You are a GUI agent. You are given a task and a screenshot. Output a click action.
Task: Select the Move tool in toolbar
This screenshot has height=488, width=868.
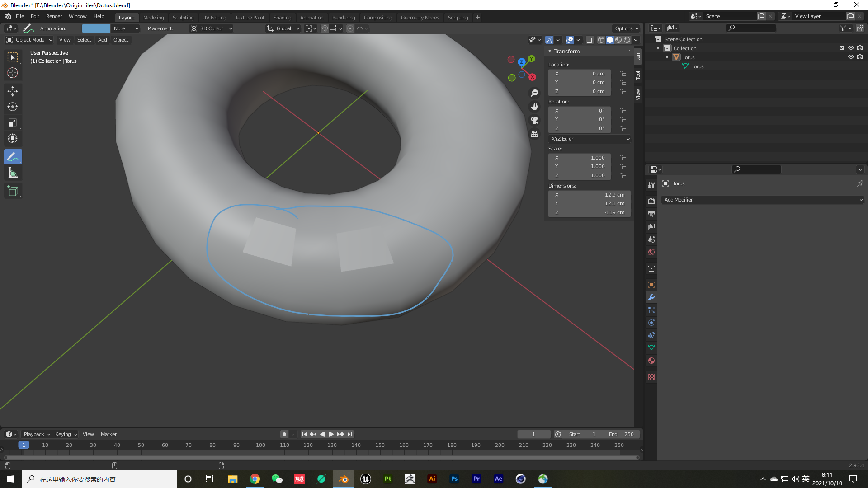coord(13,90)
